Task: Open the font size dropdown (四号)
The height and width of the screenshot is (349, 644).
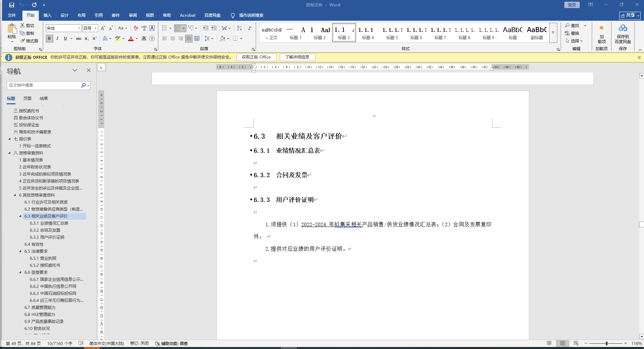Action: [95, 28]
